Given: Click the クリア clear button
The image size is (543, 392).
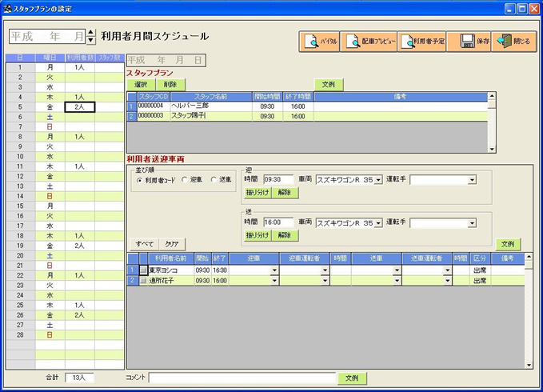Looking at the screenshot, I should 172,243.
